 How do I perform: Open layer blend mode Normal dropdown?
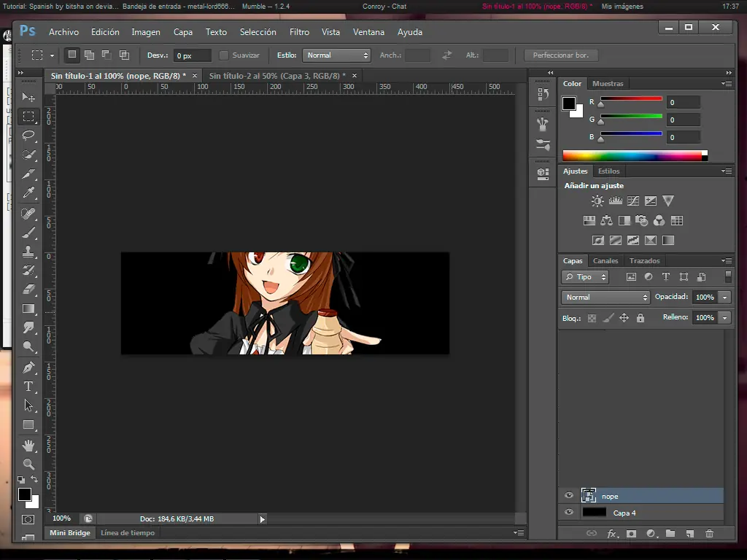click(605, 297)
